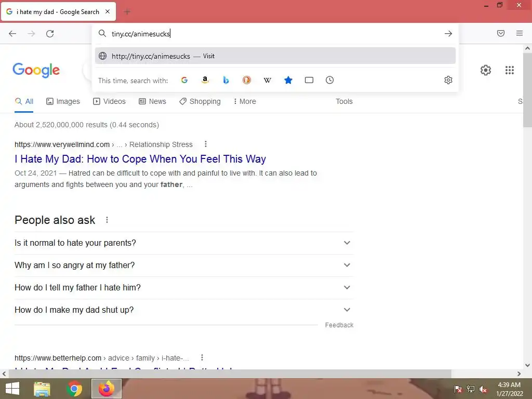Image resolution: width=532 pixels, height=399 pixels.
Task: Open more options for betterhelp result
Action: point(202,357)
